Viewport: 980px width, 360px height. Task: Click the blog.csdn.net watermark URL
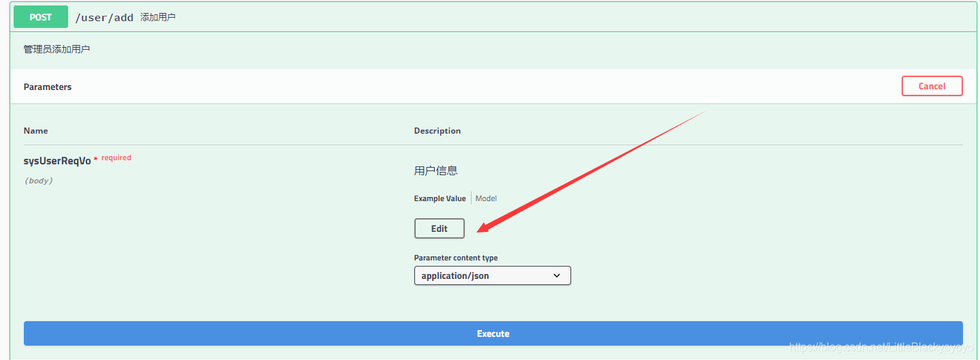(x=881, y=347)
